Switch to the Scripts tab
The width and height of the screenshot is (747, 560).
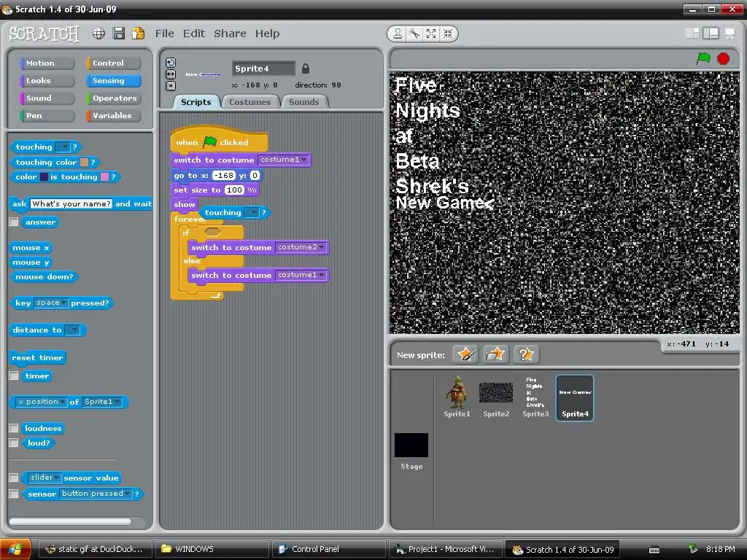click(196, 102)
